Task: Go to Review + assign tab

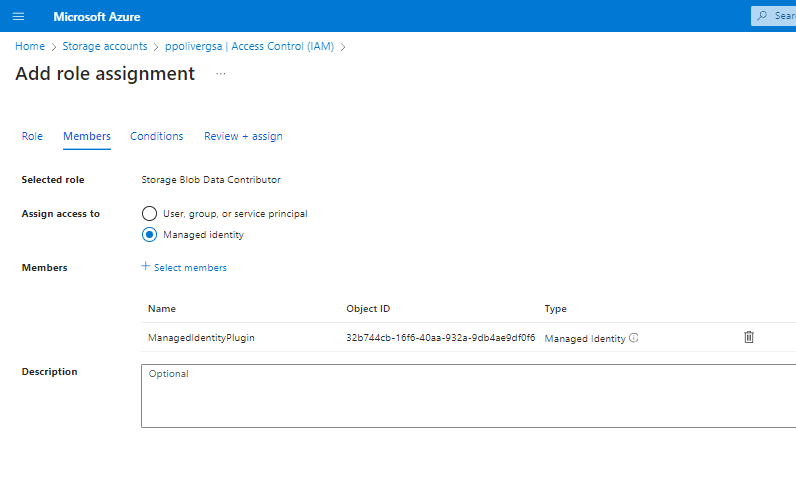Action: tap(243, 136)
